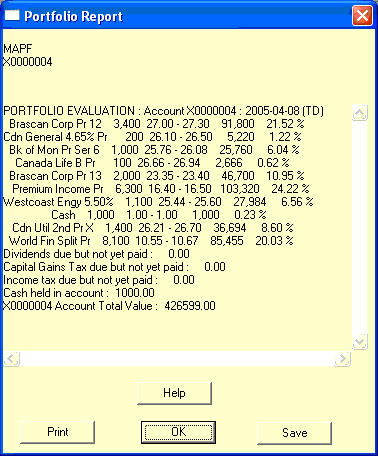Click the vertical scrollbar down arrow
Viewport: 378px width, 456px height.
click(360, 342)
